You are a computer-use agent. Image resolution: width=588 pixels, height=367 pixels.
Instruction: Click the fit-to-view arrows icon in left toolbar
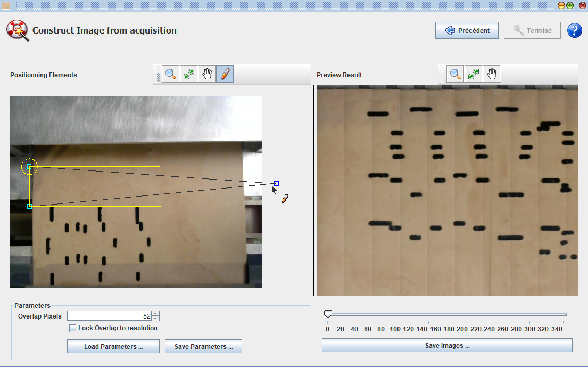(x=189, y=75)
